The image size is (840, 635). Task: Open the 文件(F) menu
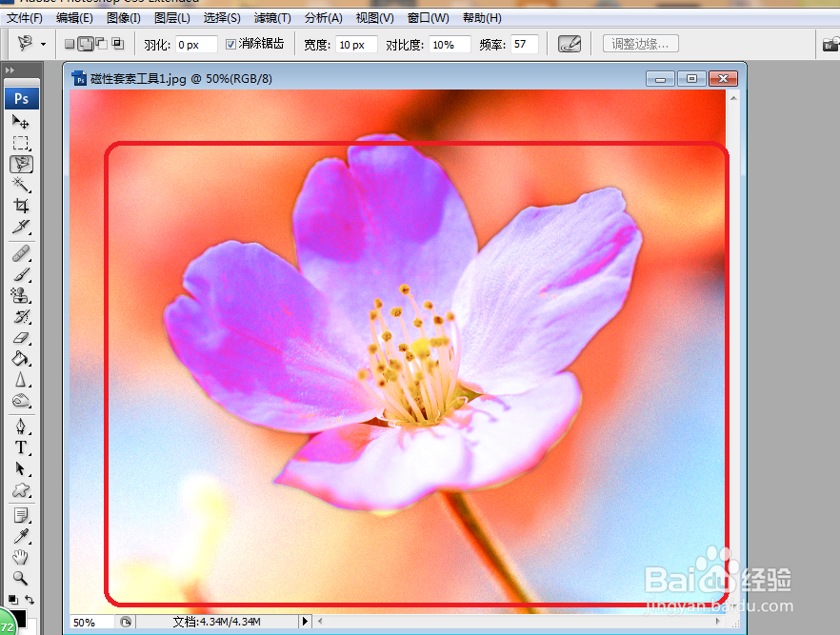click(25, 18)
